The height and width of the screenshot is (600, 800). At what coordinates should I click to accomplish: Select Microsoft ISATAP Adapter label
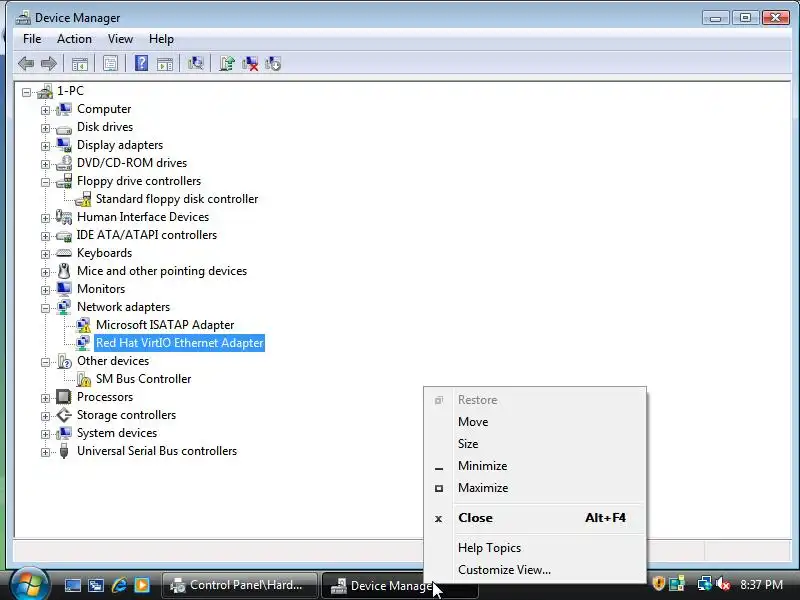coord(165,325)
